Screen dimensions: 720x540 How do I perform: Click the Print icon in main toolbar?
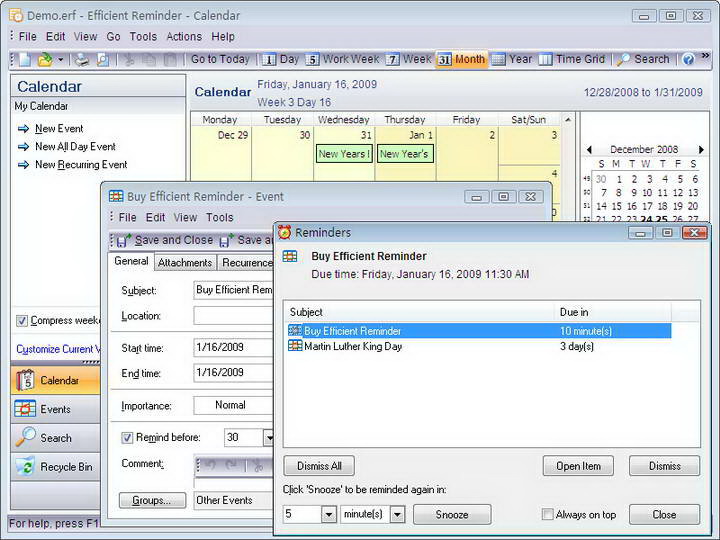[x=82, y=60]
